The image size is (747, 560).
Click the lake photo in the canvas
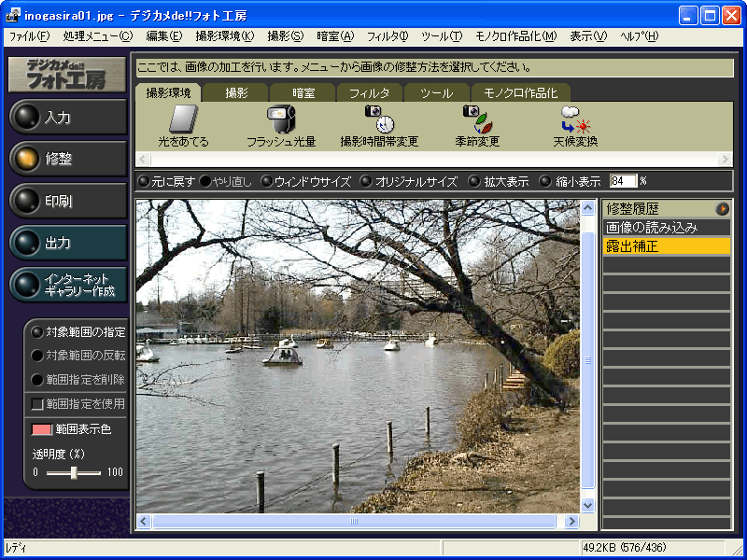(x=358, y=357)
